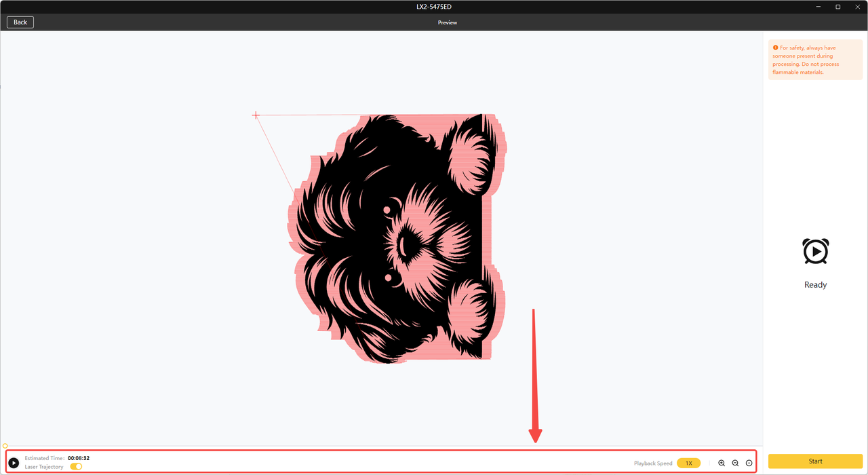Maximize the LX2-5475ED window
The image size is (868, 475).
click(838, 7)
